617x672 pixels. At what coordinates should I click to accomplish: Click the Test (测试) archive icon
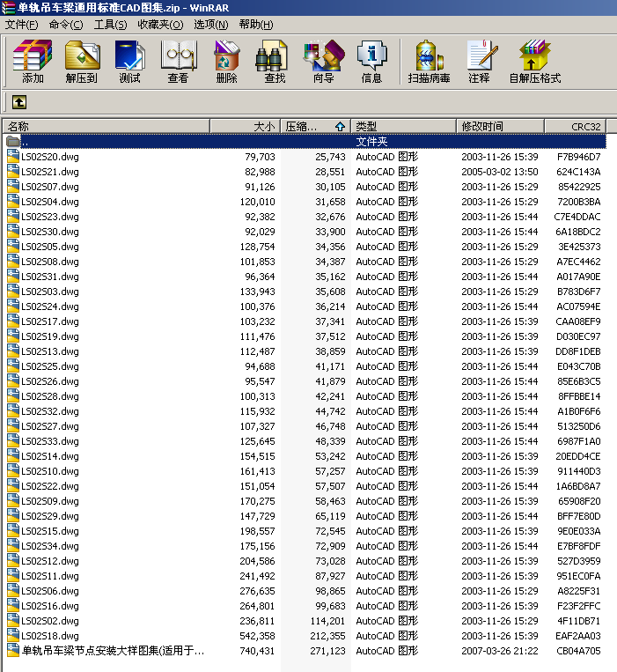pos(129,62)
